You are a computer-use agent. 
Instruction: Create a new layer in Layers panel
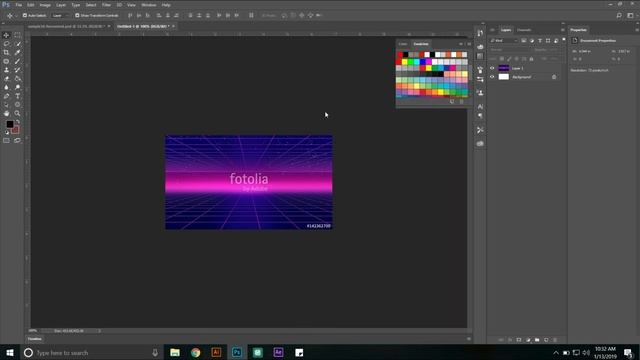click(546, 340)
